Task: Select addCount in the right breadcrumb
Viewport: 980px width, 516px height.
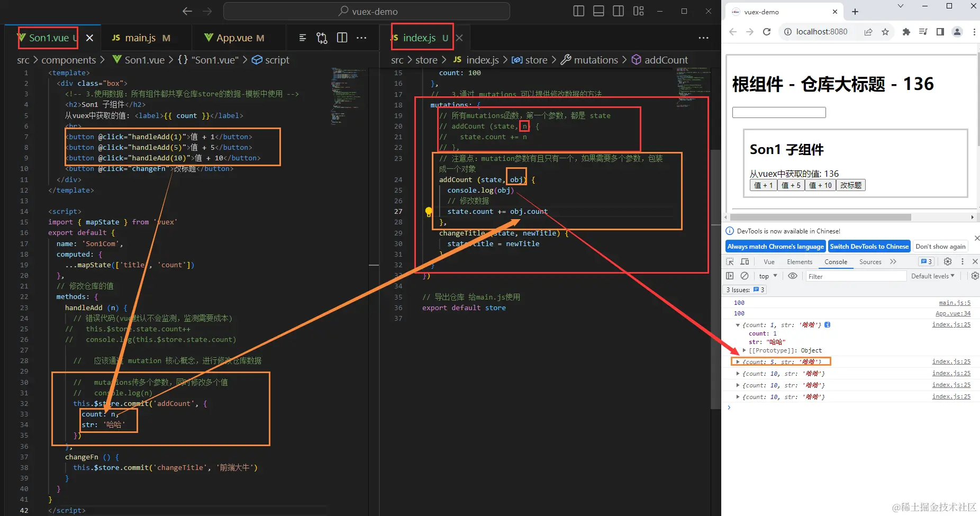Action: pos(660,60)
